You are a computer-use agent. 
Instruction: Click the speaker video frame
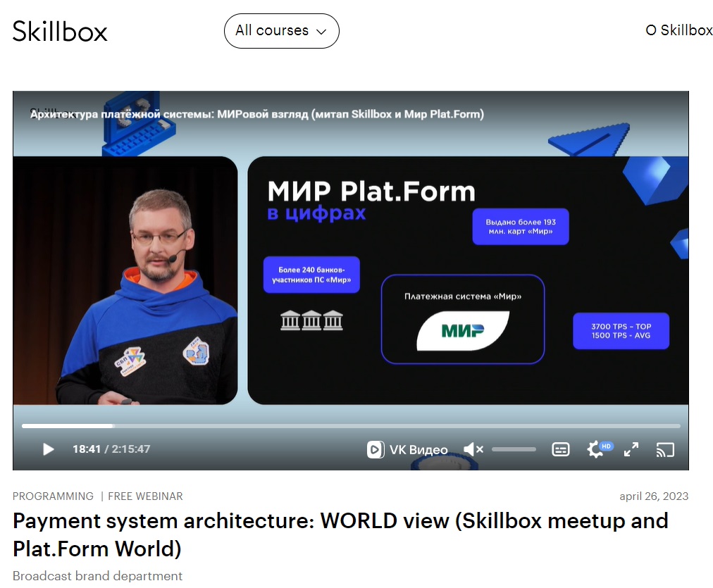[125, 280]
